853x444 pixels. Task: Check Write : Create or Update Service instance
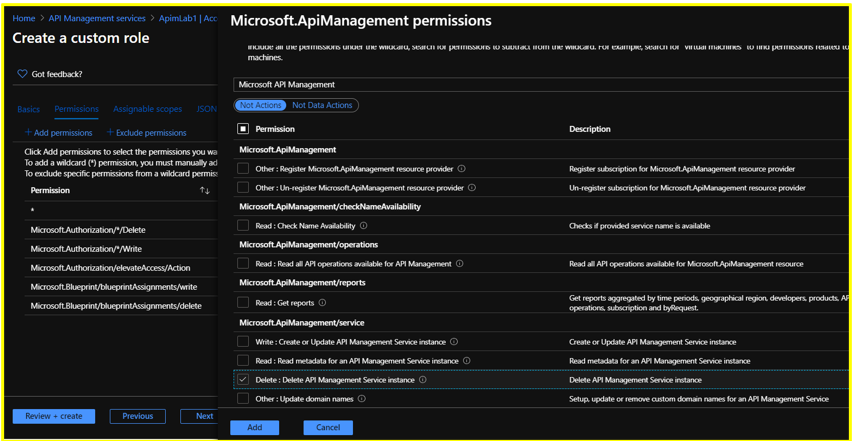pyautogui.click(x=243, y=342)
